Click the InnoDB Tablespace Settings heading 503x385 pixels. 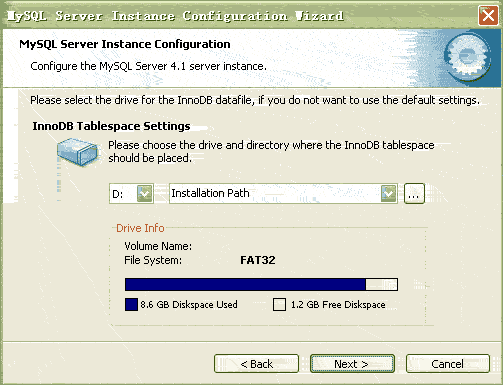click(111, 126)
